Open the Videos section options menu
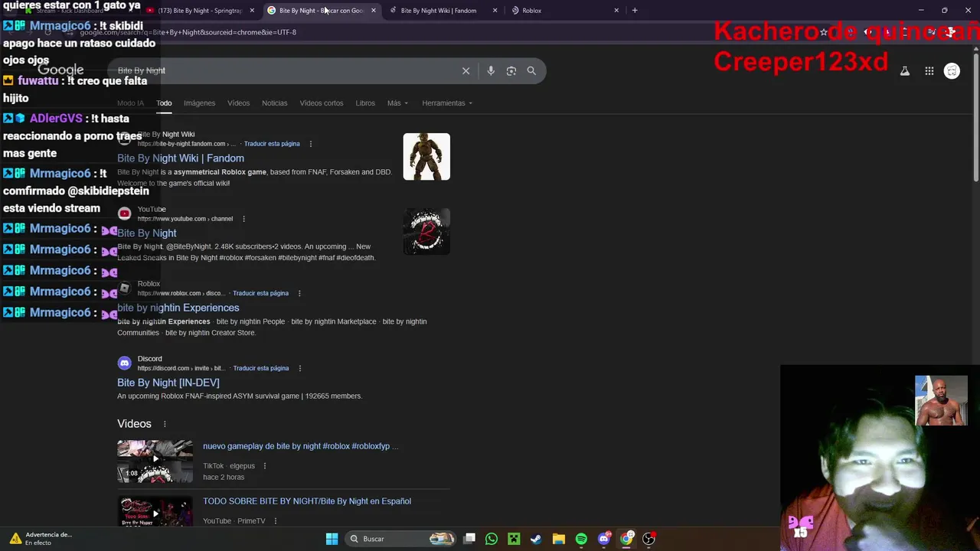The image size is (980, 551). point(164,424)
